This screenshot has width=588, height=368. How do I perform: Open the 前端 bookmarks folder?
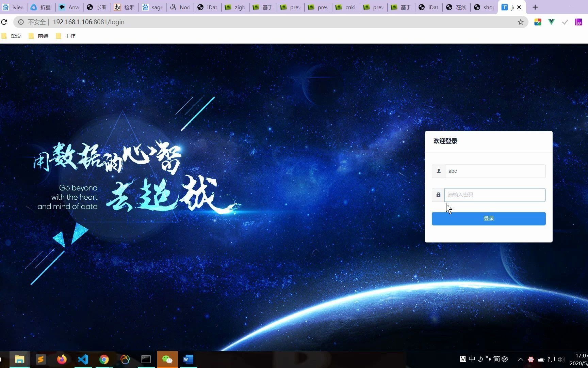pyautogui.click(x=38, y=36)
